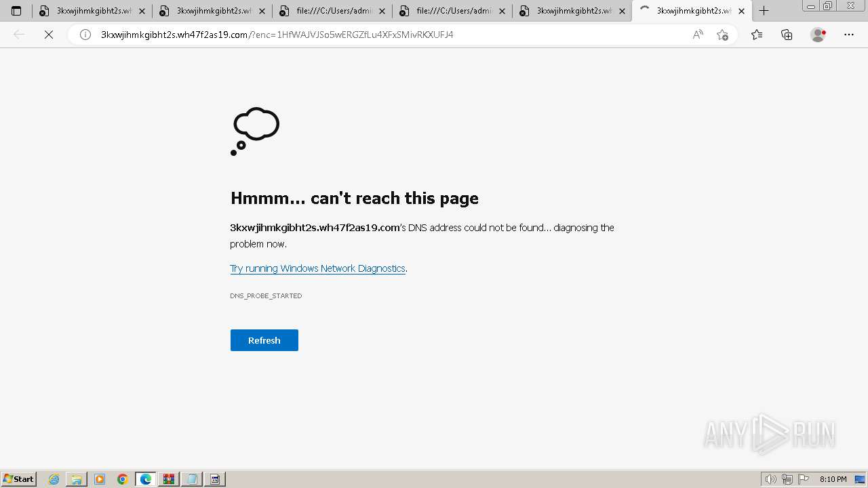Close the active loading tab
The height and width of the screenshot is (488, 868).
click(741, 11)
